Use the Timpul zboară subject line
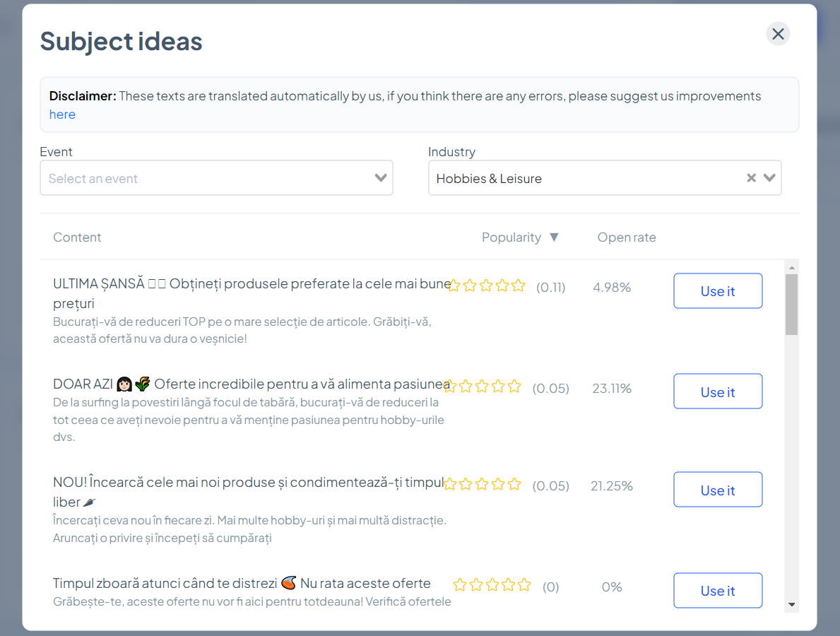This screenshot has height=636, width=840. [717, 591]
